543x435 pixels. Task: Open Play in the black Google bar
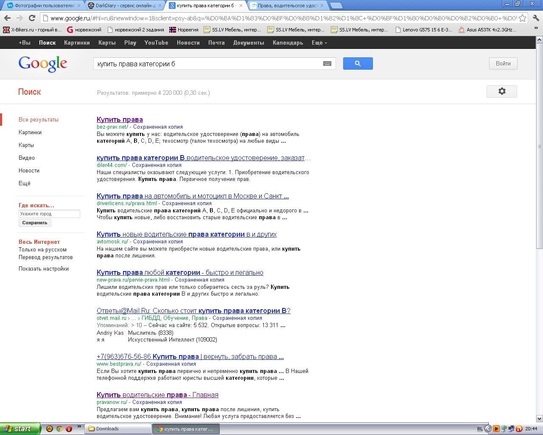[x=130, y=43]
